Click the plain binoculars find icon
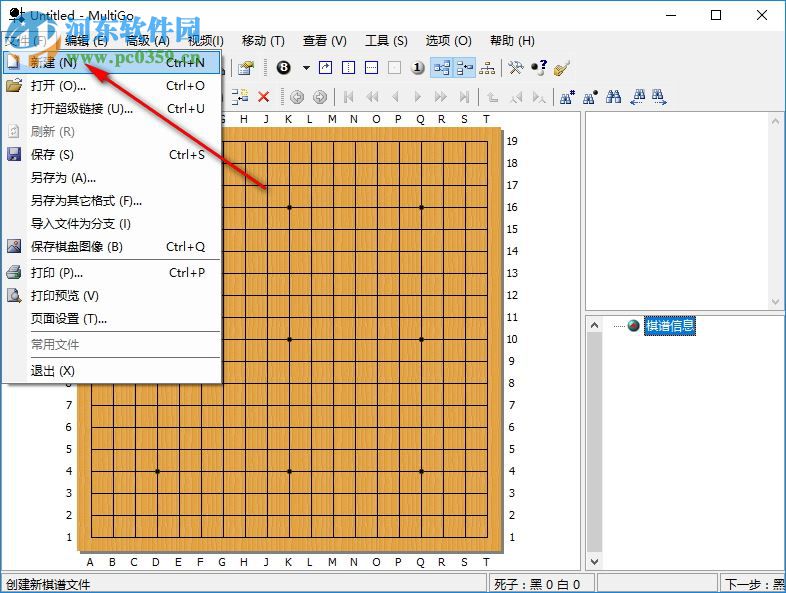 pyautogui.click(x=613, y=96)
